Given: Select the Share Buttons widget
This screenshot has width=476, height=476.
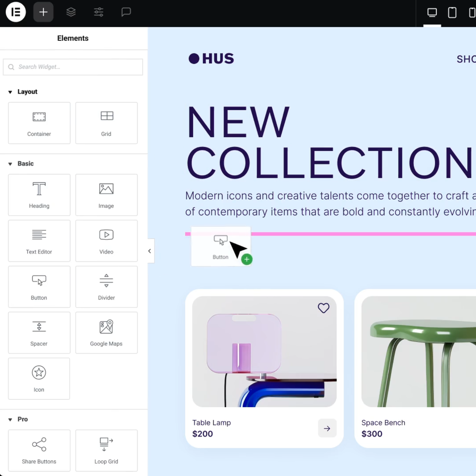Looking at the screenshot, I should coord(39,450).
